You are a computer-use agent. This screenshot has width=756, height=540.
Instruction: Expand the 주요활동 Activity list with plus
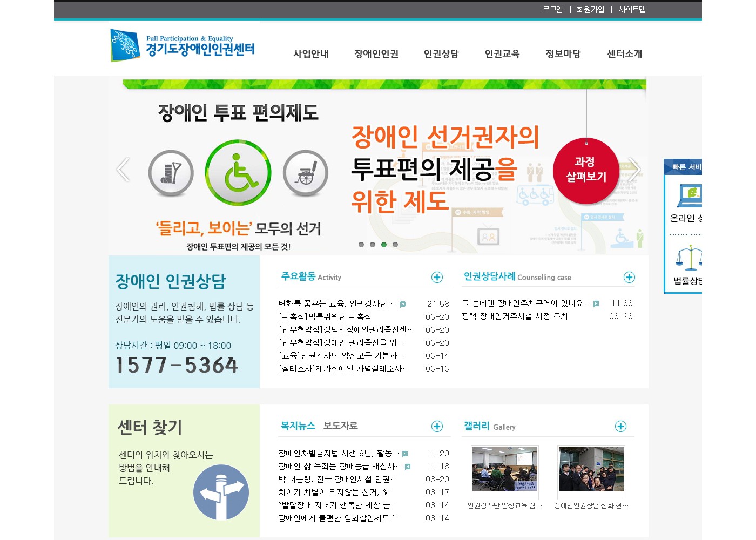pyautogui.click(x=437, y=277)
